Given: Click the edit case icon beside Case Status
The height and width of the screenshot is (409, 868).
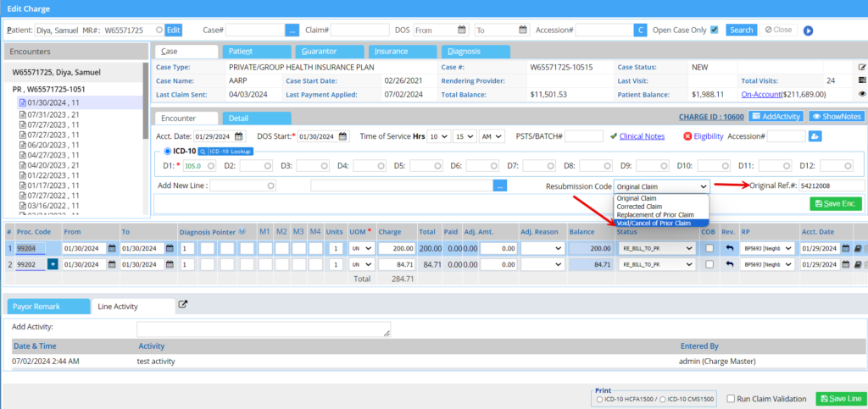Looking at the screenshot, I should [862, 67].
